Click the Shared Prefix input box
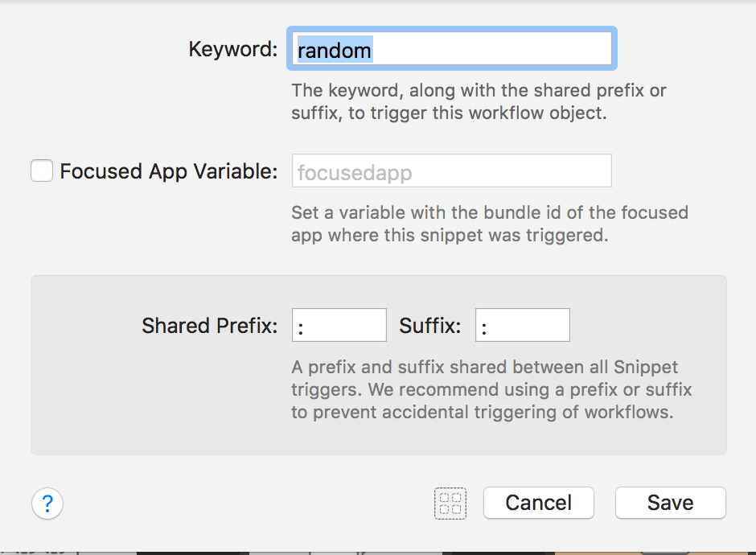Image resolution: width=756 pixels, height=555 pixels. [x=339, y=326]
